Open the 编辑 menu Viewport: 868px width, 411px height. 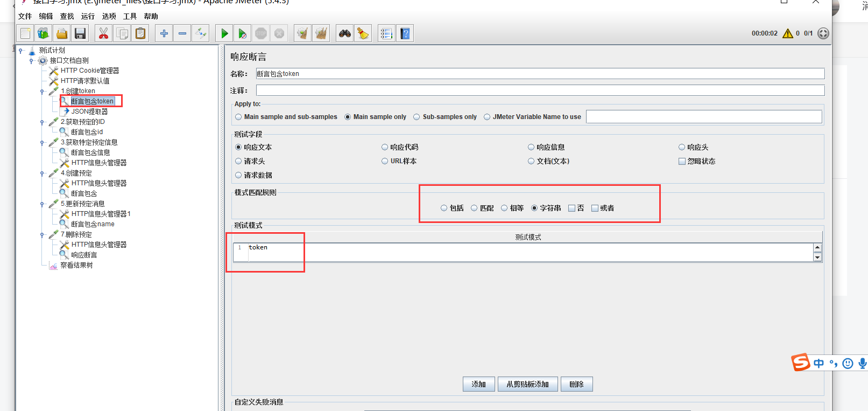point(46,16)
